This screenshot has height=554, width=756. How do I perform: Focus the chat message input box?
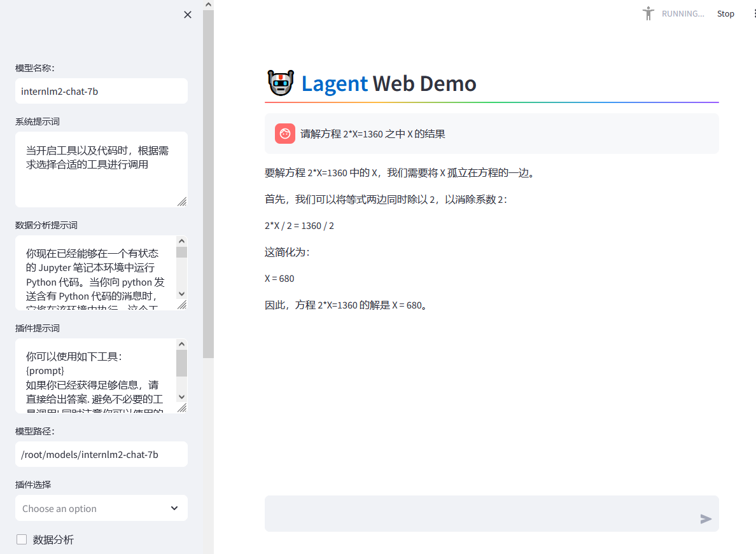coord(492,513)
